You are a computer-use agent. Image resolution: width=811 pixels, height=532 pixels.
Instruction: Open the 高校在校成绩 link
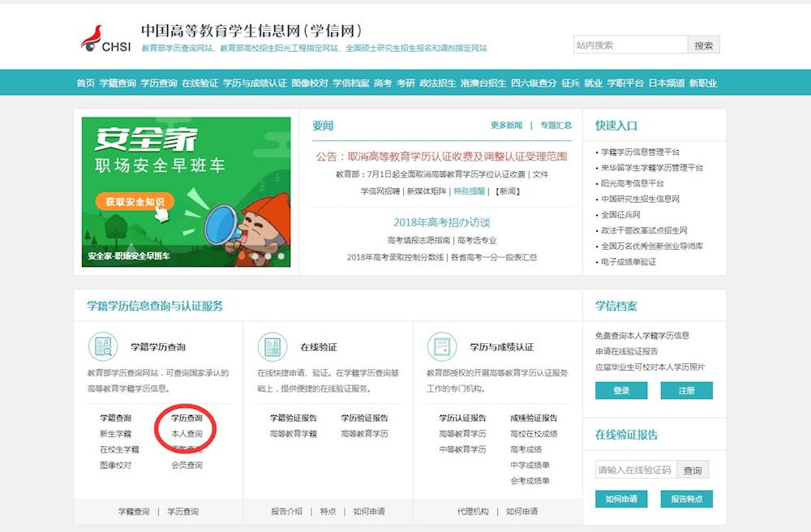pos(534,434)
